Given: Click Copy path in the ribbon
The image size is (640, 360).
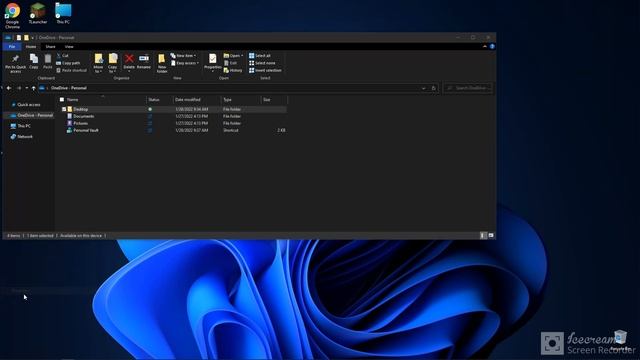Looking at the screenshot, I should (x=68, y=63).
